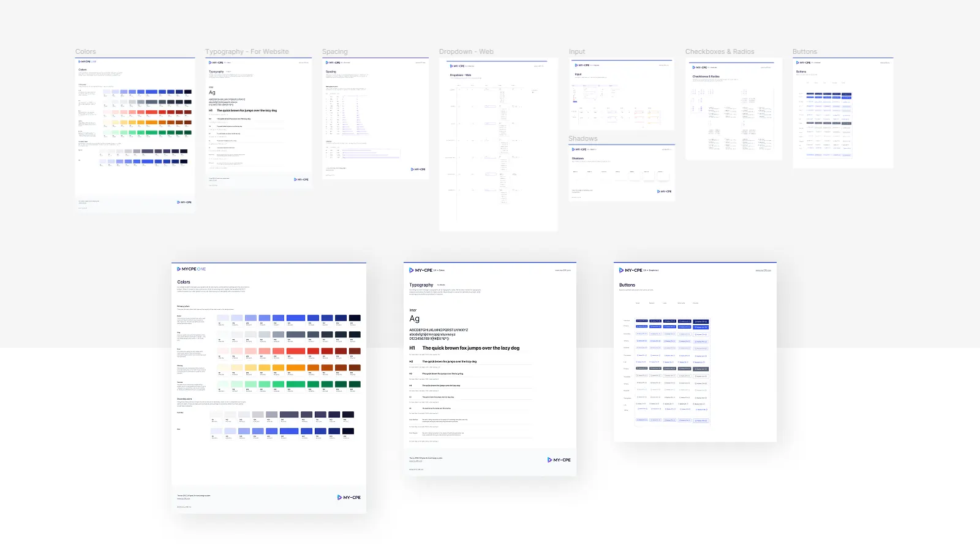Select the "Checkboxes & Radios" frame label
980x551 pixels.
coord(720,51)
